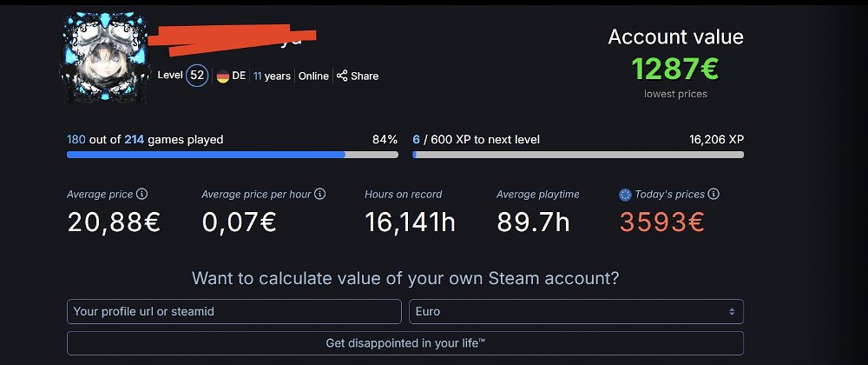Click the EU flag icon by Today's prices

(625, 195)
